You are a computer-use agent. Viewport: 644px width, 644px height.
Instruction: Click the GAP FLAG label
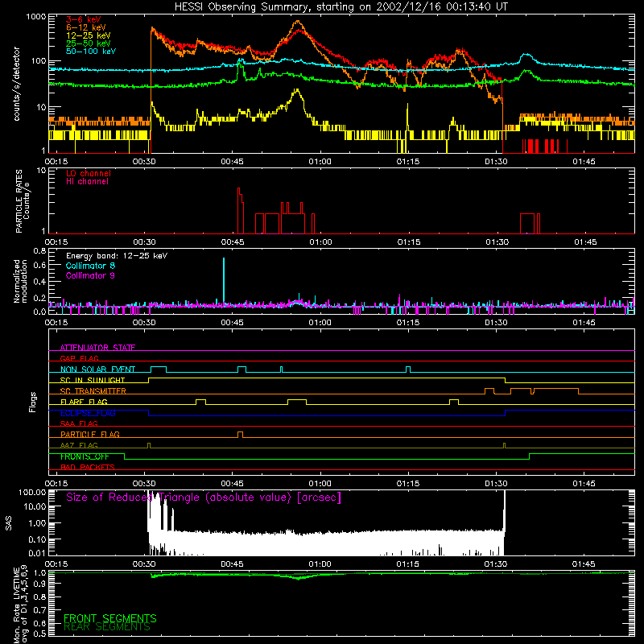click(x=79, y=358)
